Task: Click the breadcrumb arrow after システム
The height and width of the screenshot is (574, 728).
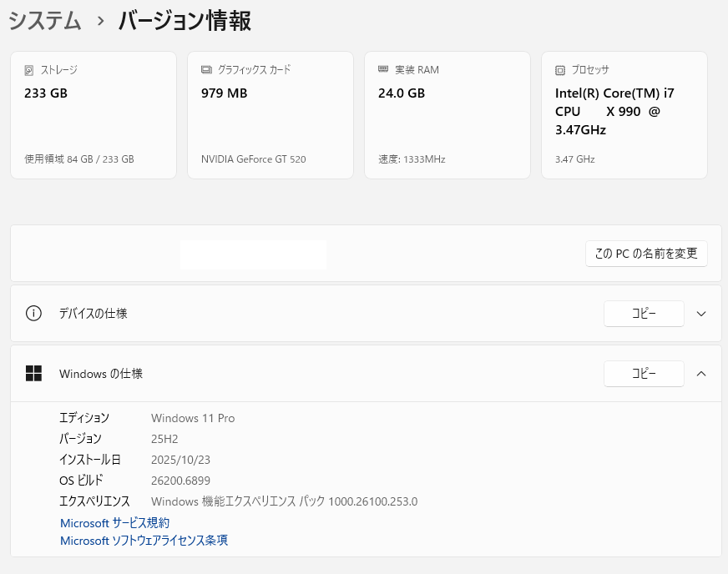Action: pos(100,21)
